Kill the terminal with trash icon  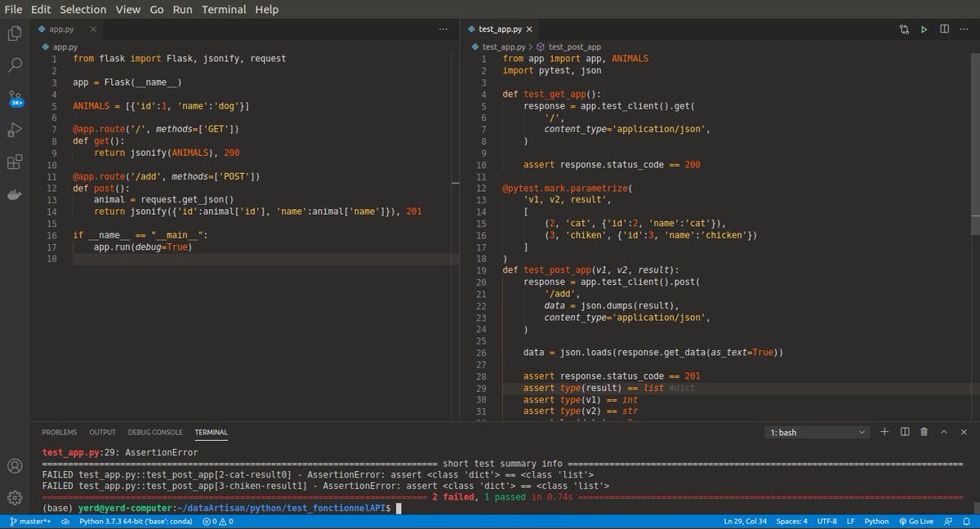[x=924, y=432]
